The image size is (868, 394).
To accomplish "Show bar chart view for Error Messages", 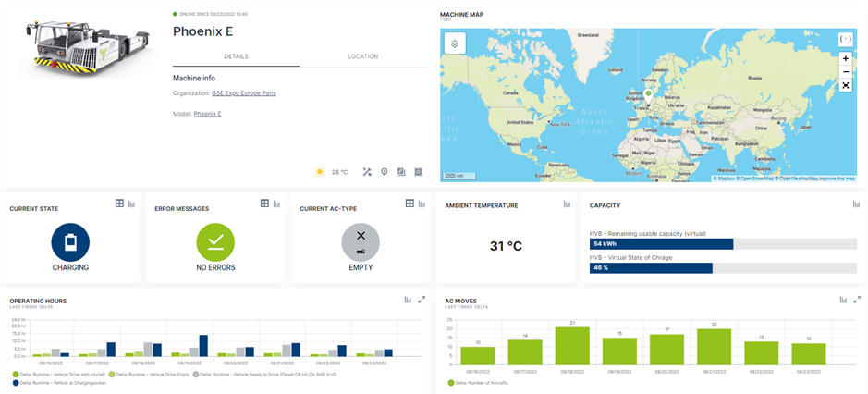I will [276, 203].
